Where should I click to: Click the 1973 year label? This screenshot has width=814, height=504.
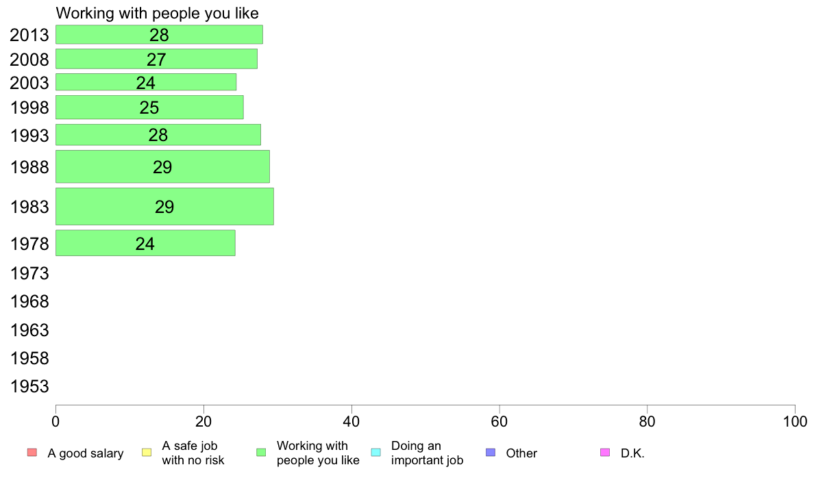click(x=29, y=273)
